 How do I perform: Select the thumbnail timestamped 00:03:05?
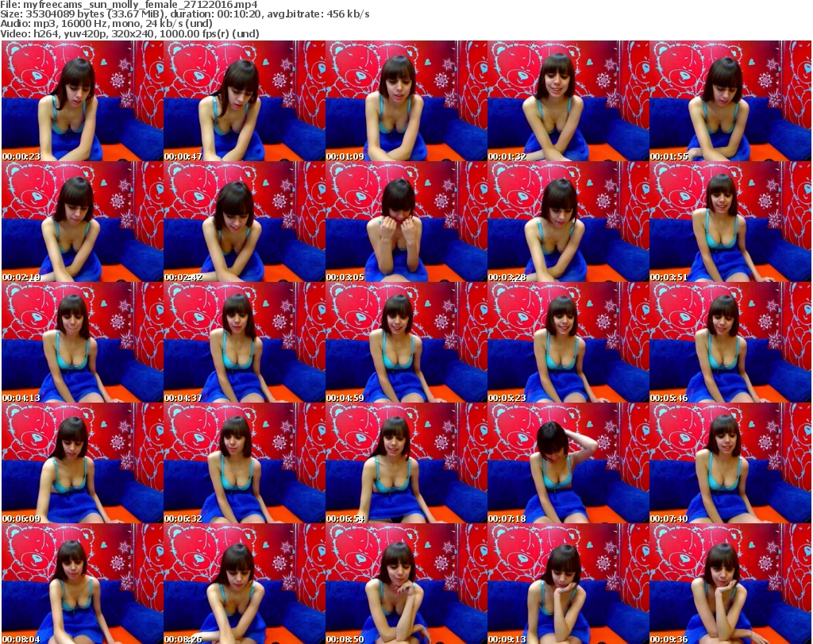click(x=406, y=222)
